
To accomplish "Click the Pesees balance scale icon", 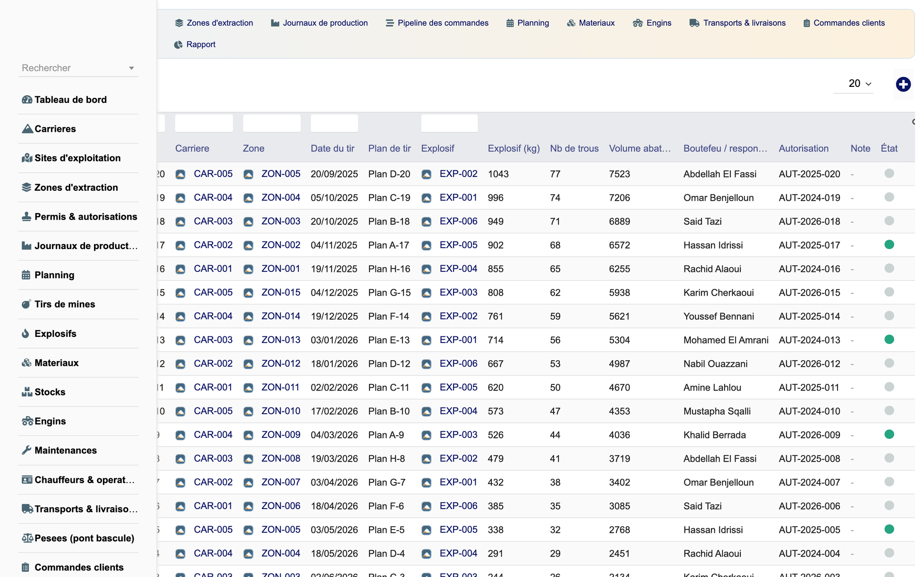I will [28, 538].
